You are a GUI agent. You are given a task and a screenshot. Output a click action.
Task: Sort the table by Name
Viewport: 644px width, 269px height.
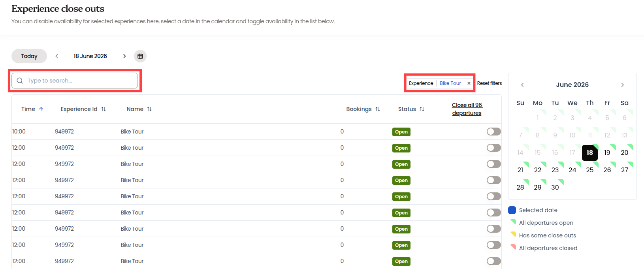click(x=139, y=109)
